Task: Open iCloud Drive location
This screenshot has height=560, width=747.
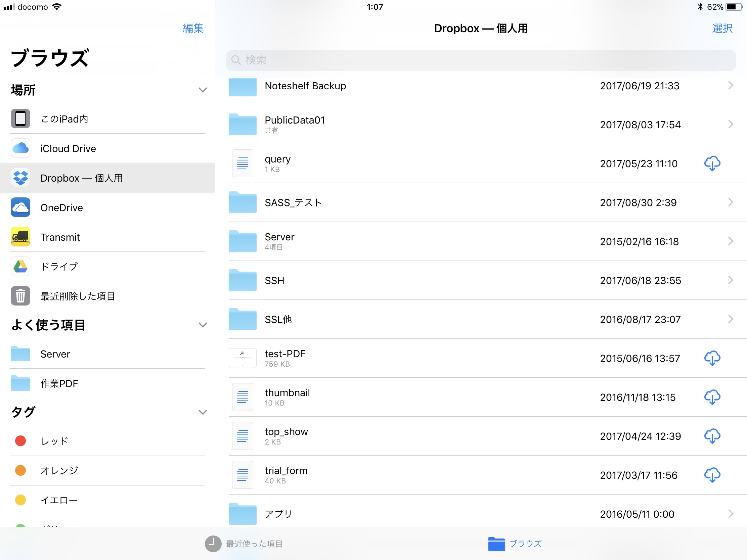Action: [x=68, y=148]
